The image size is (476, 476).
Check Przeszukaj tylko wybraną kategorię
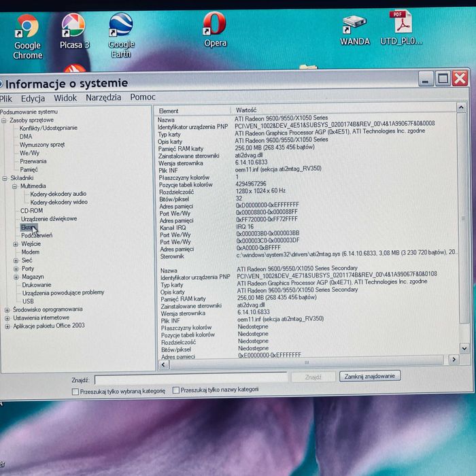click(75, 392)
